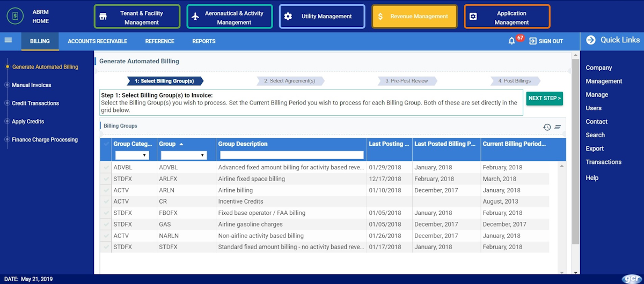Click the bullet marker beside Credit Transactions
Viewport: 644px width, 284px height.
click(7, 103)
